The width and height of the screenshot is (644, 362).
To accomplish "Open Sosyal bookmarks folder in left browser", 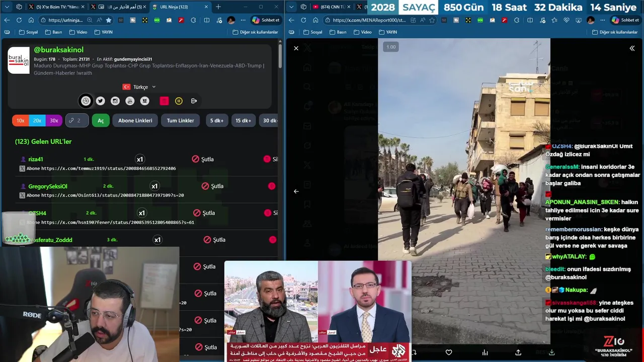I will pyautogui.click(x=28, y=32).
